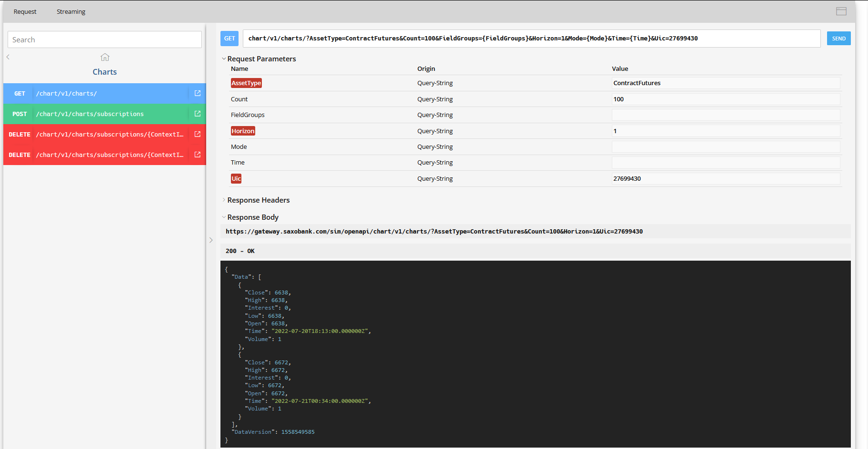Image resolution: width=868 pixels, height=449 pixels.
Task: Click the 2022-07-20T18:13:00 time value
Action: (x=321, y=331)
